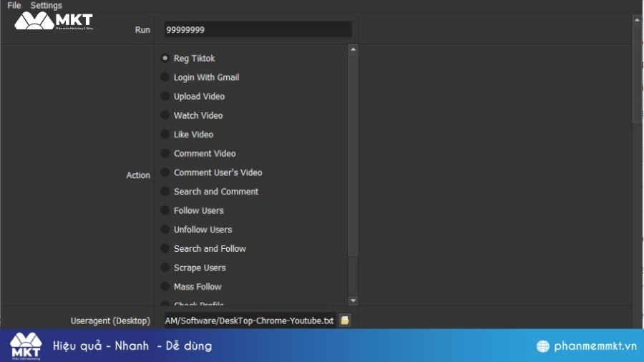Viewport: 644px width, 362px height.
Task: Select the Login With Gmail action
Action: click(200, 77)
